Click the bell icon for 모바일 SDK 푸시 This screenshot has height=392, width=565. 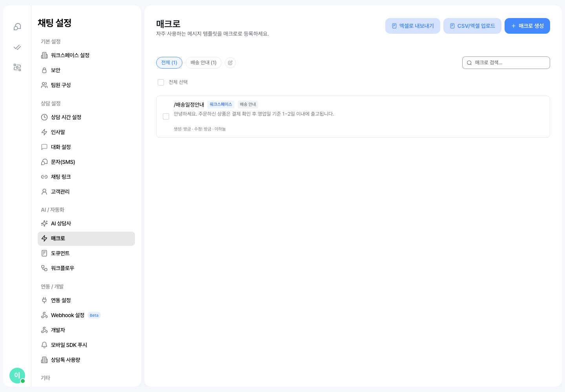point(44,345)
